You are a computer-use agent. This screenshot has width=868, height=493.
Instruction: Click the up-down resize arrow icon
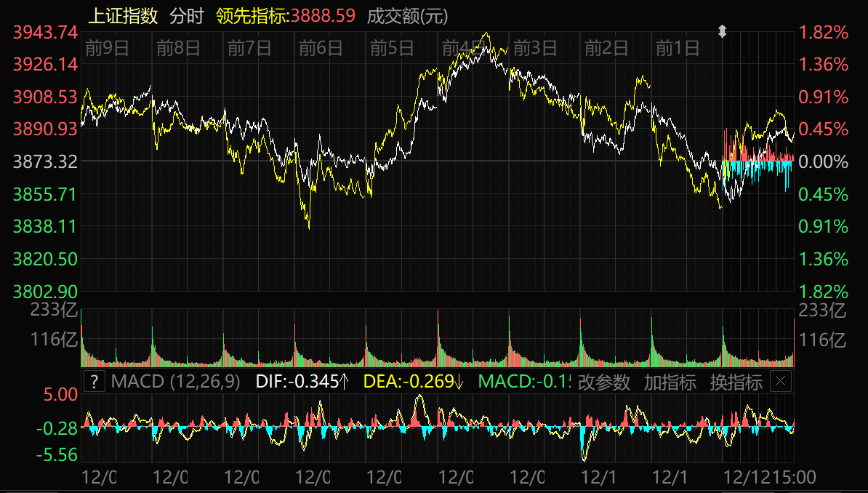coord(722,31)
